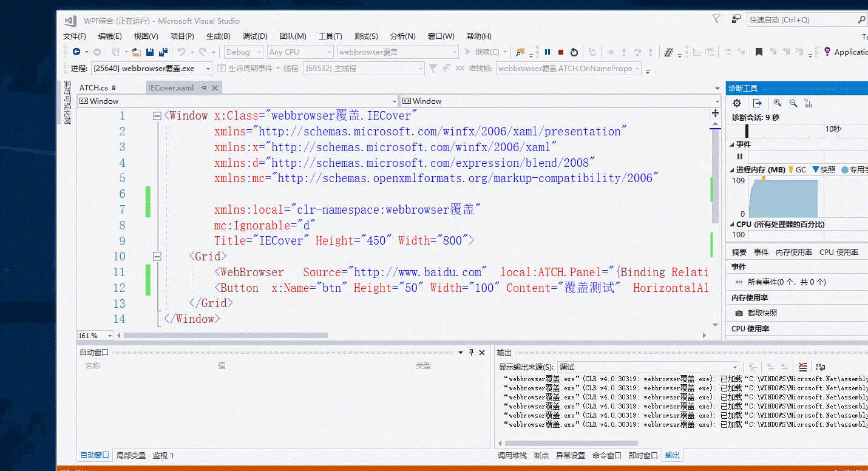Save the current file via floppy icon
This screenshot has width=868, height=471.
150,52
